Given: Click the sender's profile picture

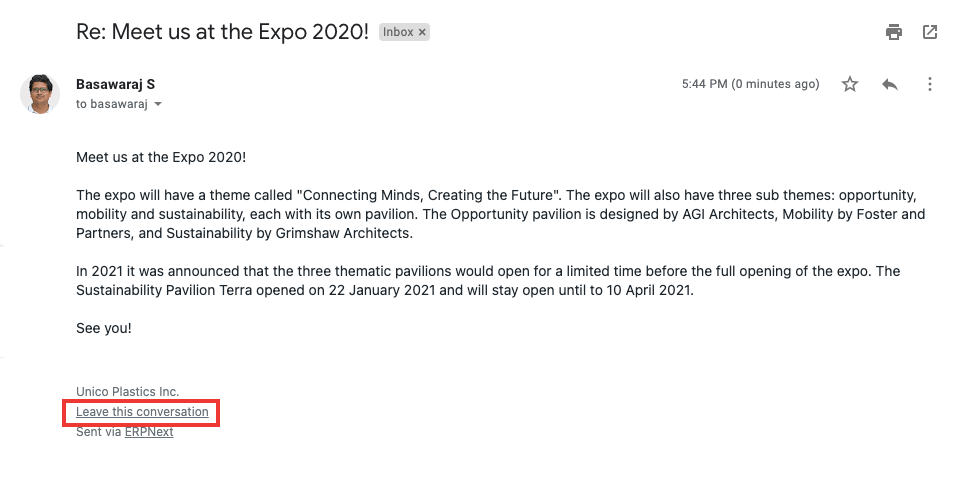Looking at the screenshot, I should tap(40, 93).
